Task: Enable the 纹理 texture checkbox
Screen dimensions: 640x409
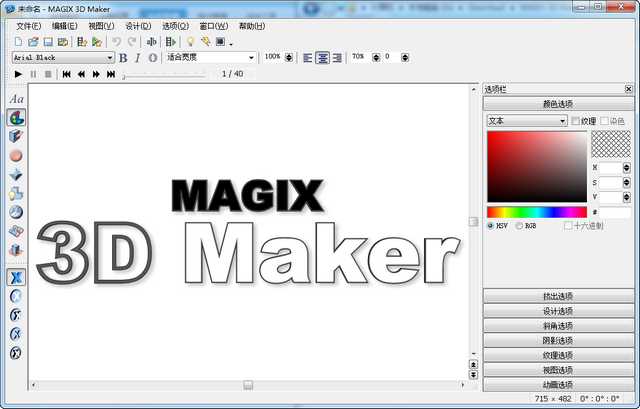Action: coord(576,121)
